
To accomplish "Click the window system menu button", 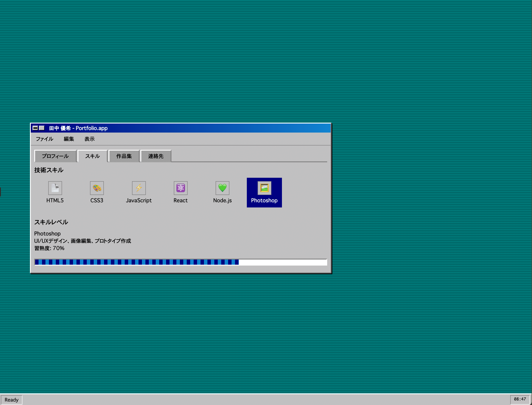I will [x=35, y=128].
